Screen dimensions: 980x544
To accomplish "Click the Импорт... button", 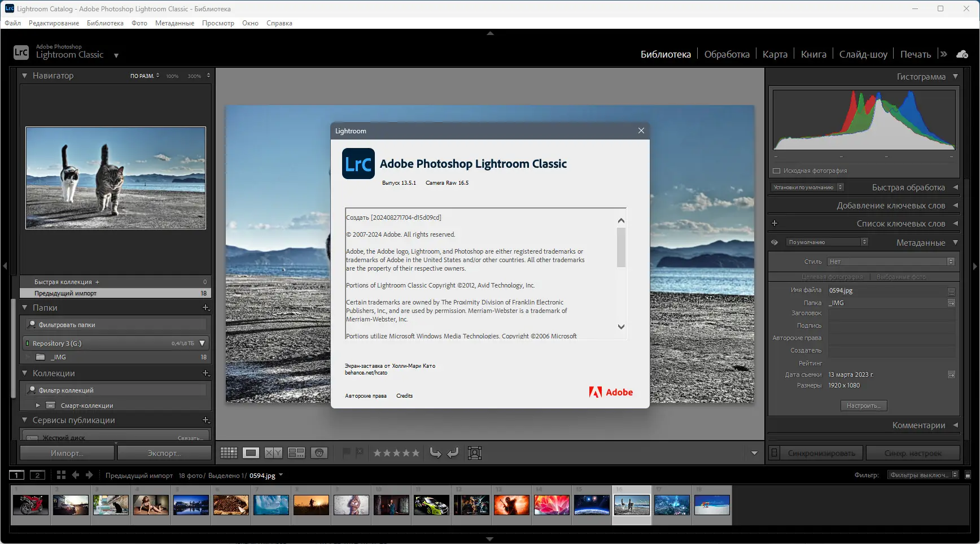I will click(x=67, y=453).
